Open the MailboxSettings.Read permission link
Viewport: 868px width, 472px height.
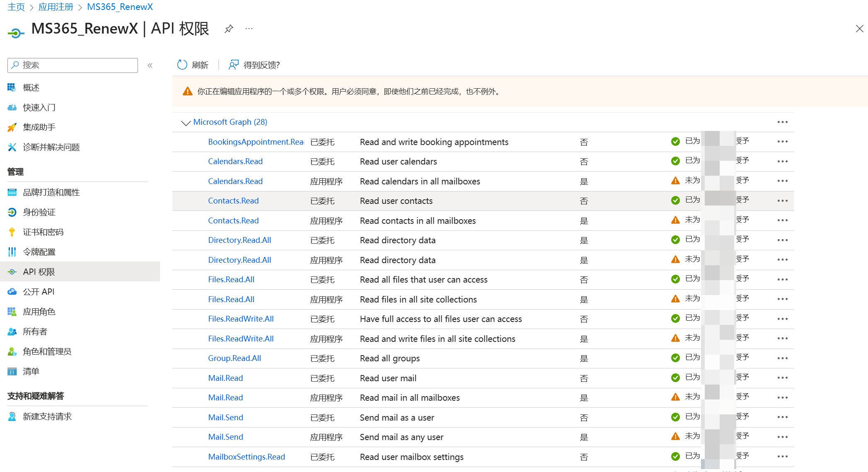point(247,457)
